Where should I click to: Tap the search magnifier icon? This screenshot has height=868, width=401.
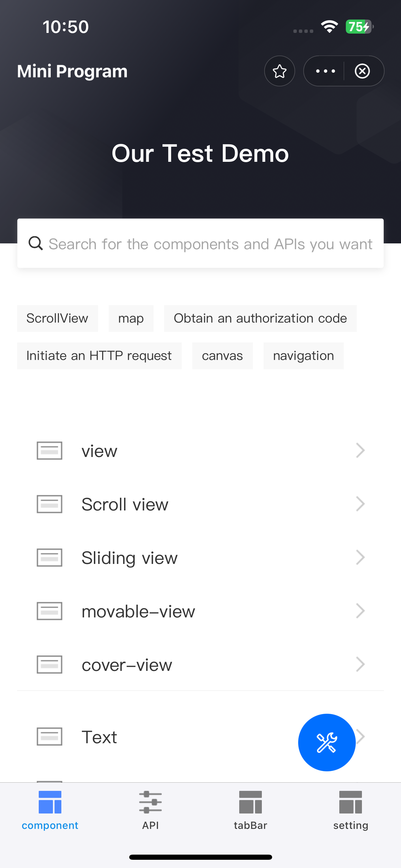coord(36,243)
